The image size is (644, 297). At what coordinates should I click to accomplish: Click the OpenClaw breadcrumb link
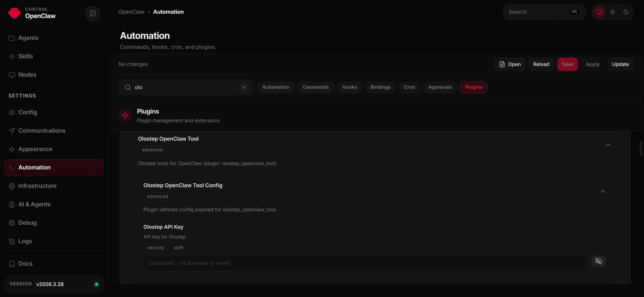click(x=131, y=12)
